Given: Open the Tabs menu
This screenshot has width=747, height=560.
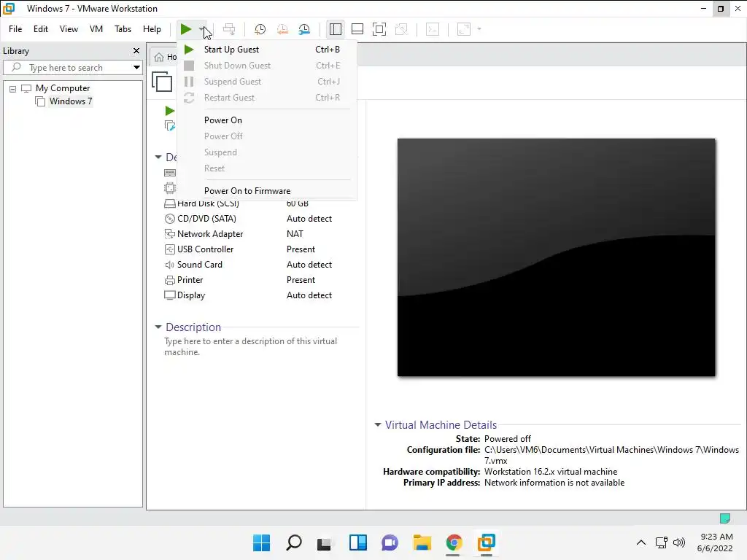Looking at the screenshot, I should point(123,29).
